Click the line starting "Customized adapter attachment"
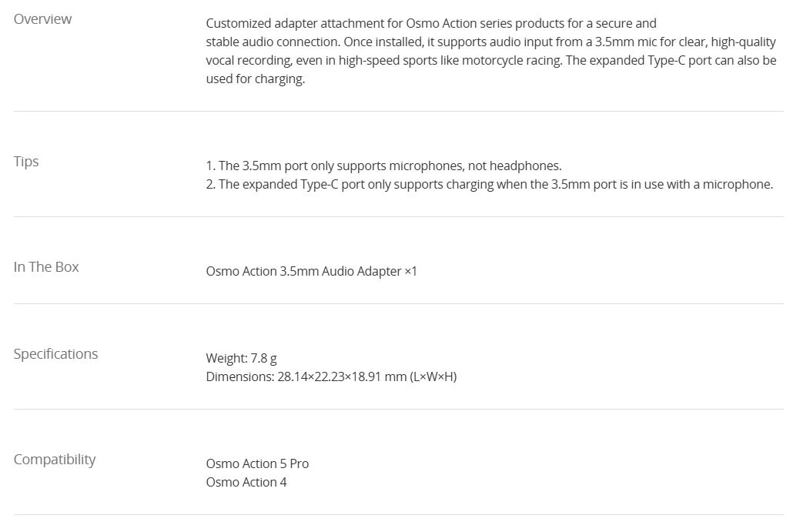793x532 pixels. [430, 23]
